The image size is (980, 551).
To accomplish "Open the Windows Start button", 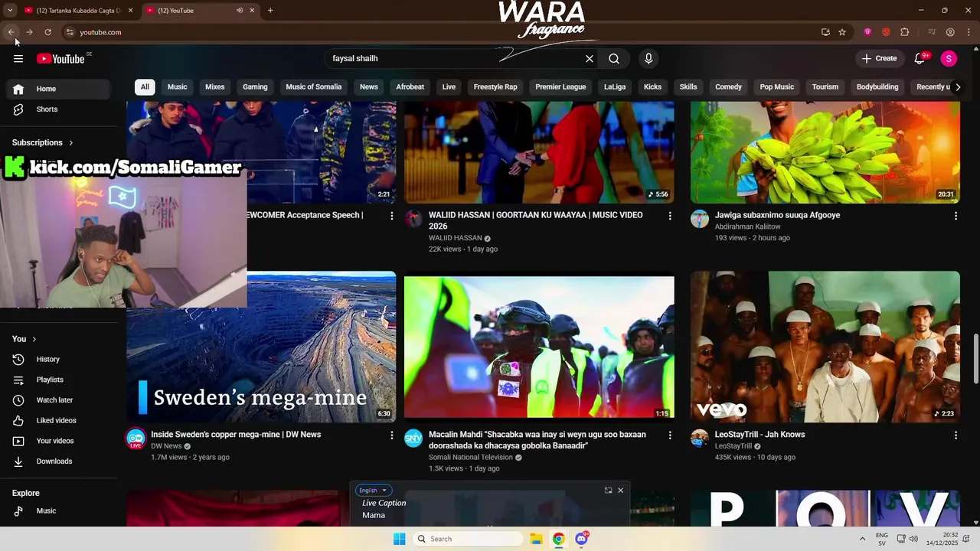I will pyautogui.click(x=399, y=539).
